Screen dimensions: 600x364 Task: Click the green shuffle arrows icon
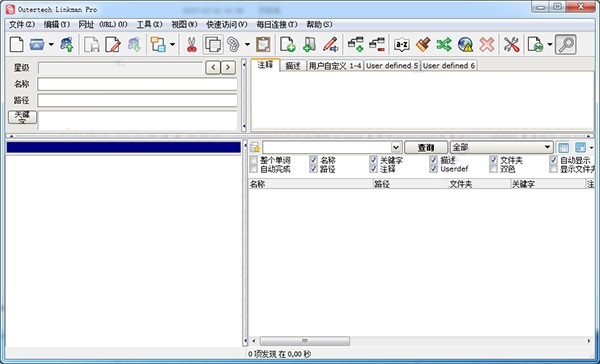pos(444,44)
